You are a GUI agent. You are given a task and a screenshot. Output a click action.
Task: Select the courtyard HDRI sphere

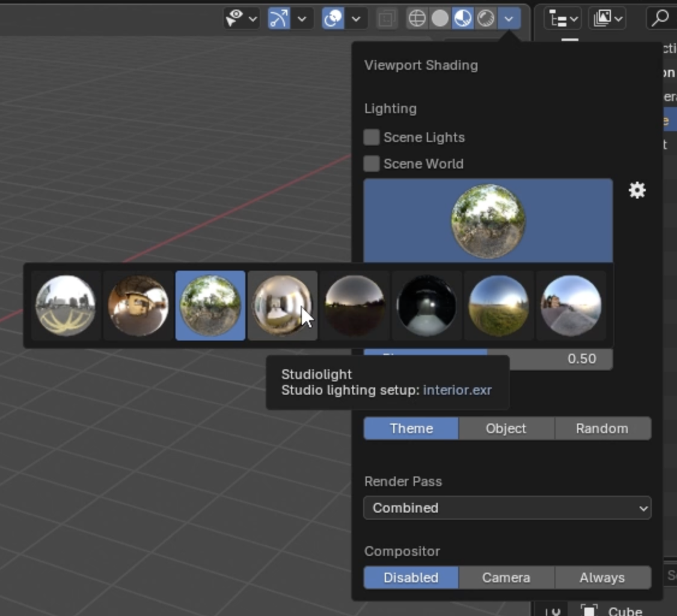pos(138,306)
